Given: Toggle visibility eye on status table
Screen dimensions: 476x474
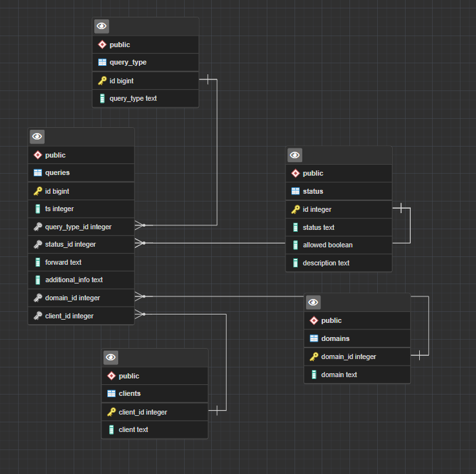Looking at the screenshot, I should tap(295, 156).
